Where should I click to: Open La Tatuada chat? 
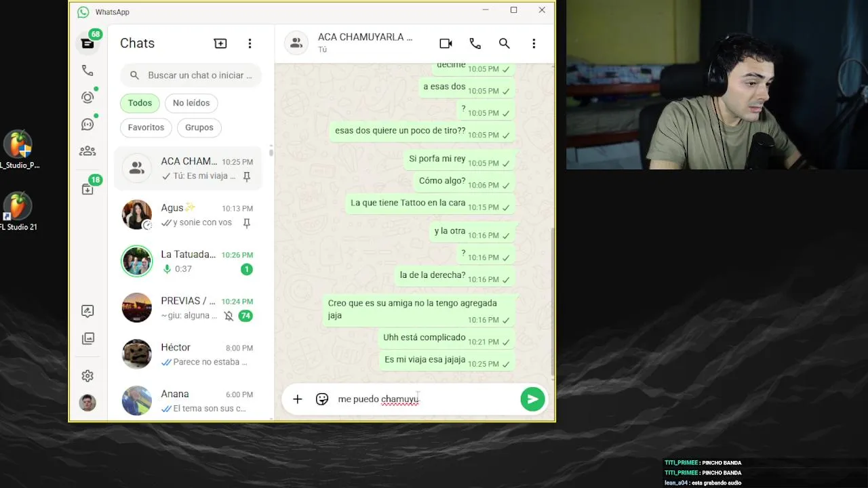pyautogui.click(x=187, y=262)
